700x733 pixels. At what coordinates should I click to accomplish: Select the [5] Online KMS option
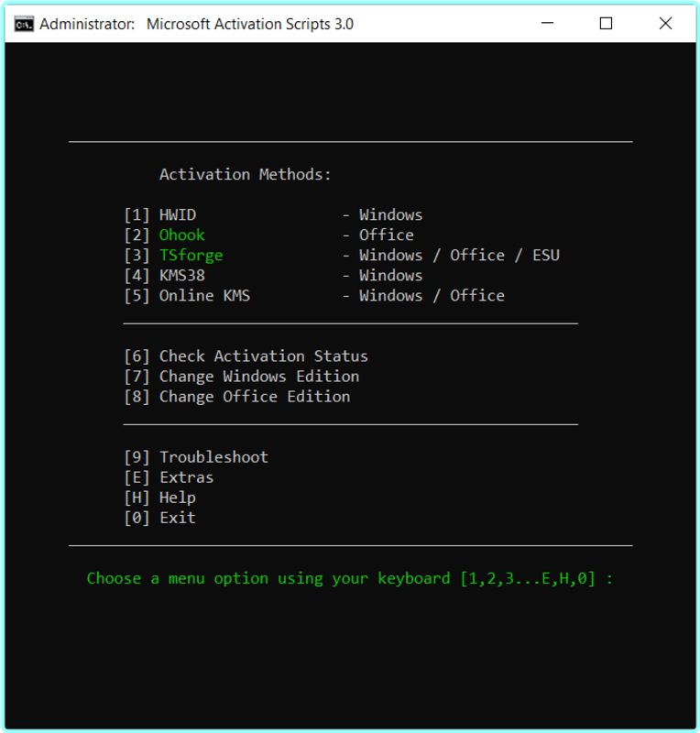(187, 296)
